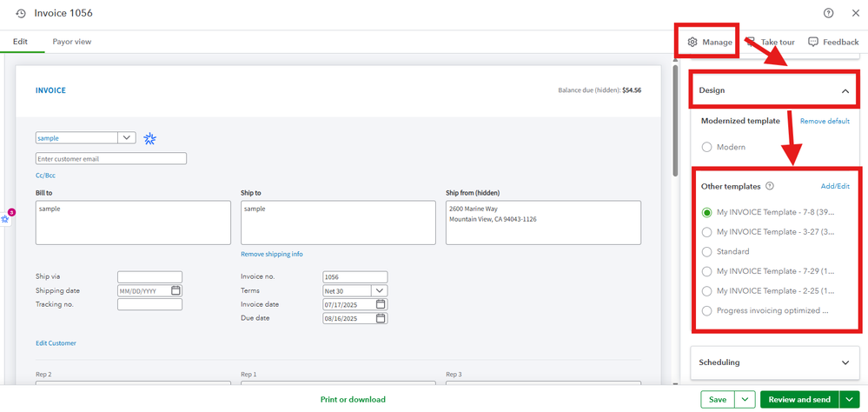This screenshot has width=868, height=412.
Task: Select My INVOICE Template - 7-8 radio
Action: point(706,212)
